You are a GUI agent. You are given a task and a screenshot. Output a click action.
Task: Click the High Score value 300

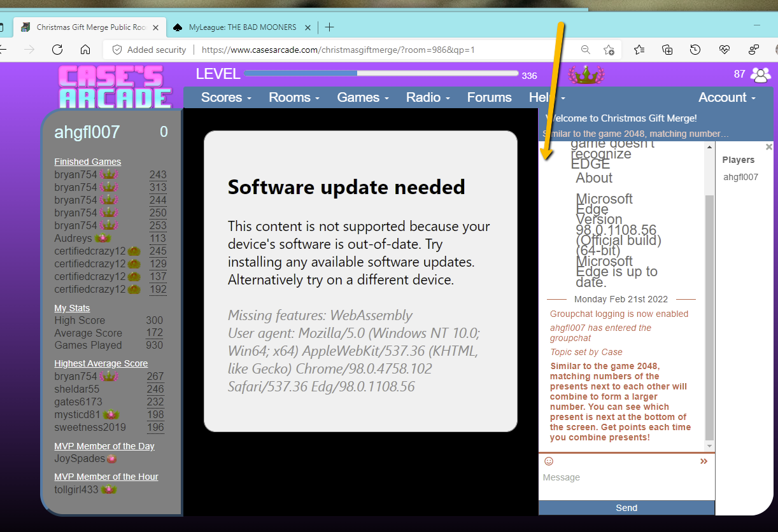point(154,320)
